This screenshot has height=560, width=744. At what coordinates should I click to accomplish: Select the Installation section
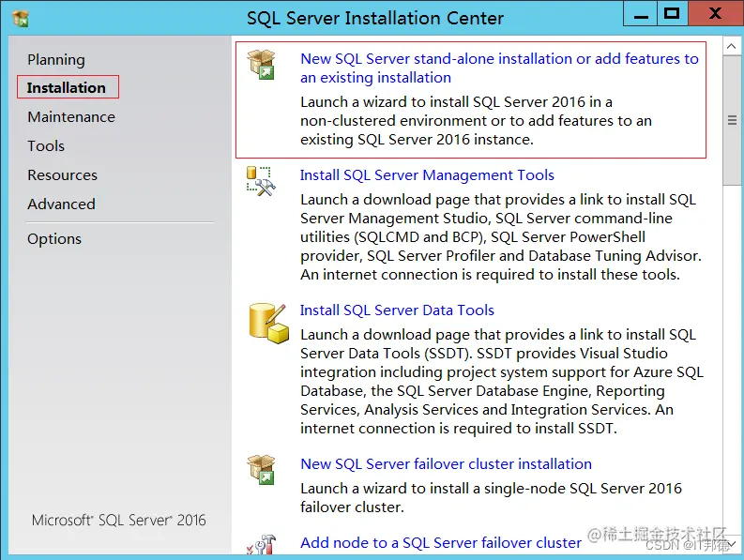coord(67,88)
